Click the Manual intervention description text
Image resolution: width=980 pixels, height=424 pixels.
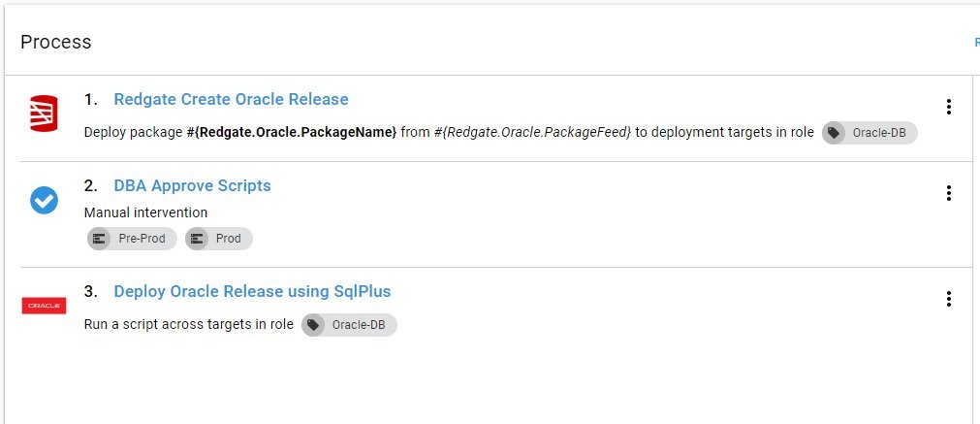pyautogui.click(x=145, y=212)
